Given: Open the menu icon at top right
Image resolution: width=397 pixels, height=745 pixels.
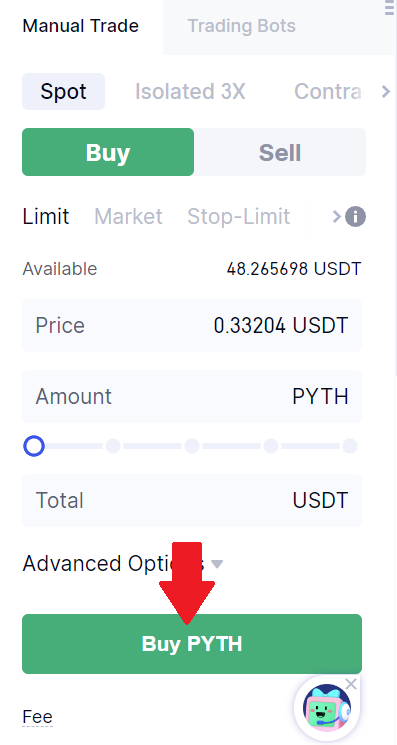Looking at the screenshot, I should [390, 8].
